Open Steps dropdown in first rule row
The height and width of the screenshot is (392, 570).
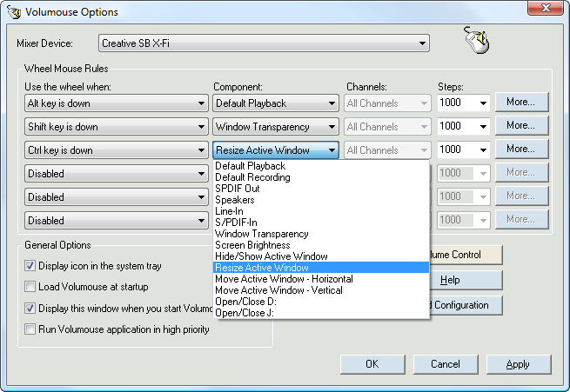482,103
